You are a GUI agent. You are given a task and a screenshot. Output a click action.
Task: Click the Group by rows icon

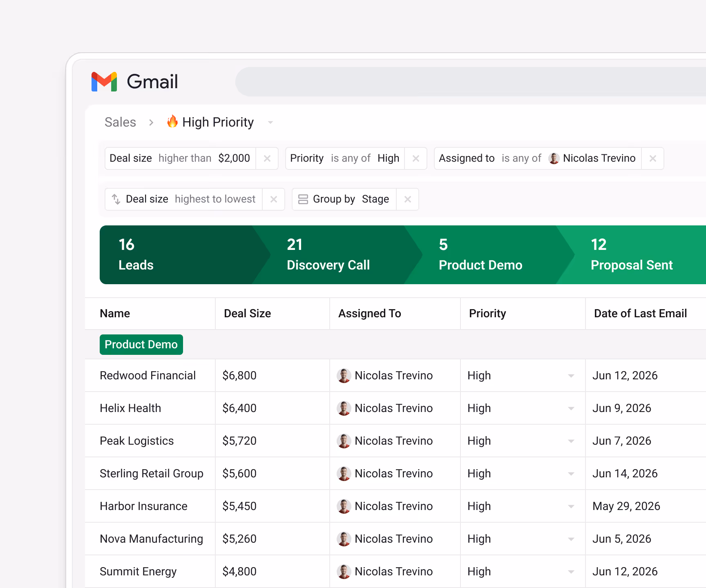coord(303,199)
